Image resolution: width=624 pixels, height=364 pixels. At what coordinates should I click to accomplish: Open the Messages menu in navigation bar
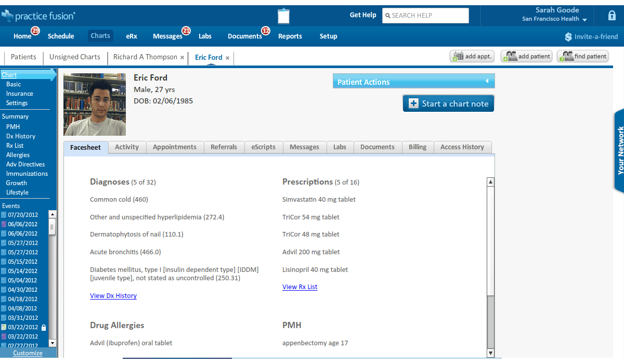click(167, 36)
